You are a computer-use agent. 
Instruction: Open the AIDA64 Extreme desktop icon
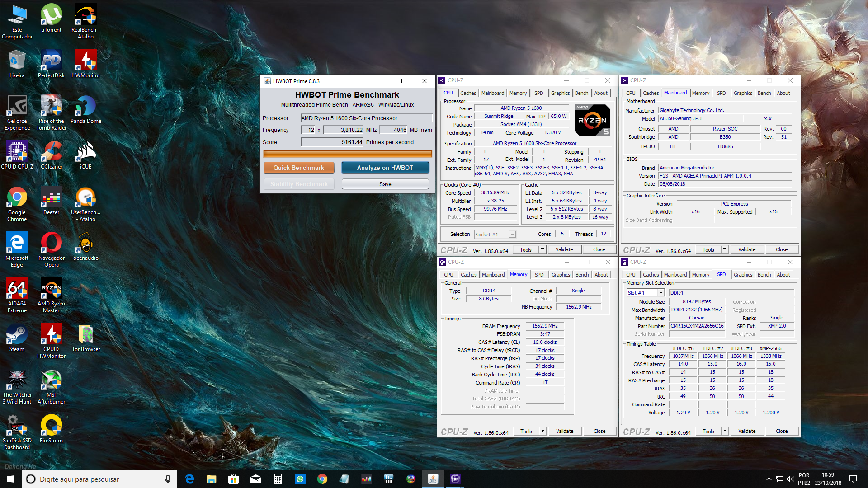(x=17, y=295)
